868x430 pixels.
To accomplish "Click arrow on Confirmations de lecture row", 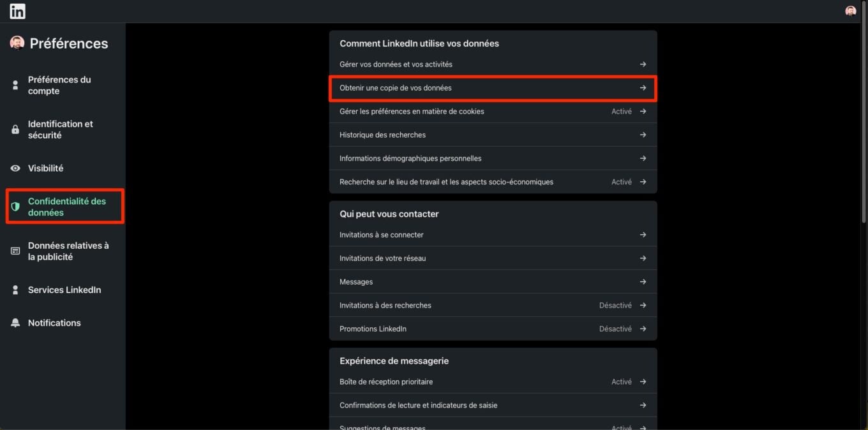I will click(643, 405).
